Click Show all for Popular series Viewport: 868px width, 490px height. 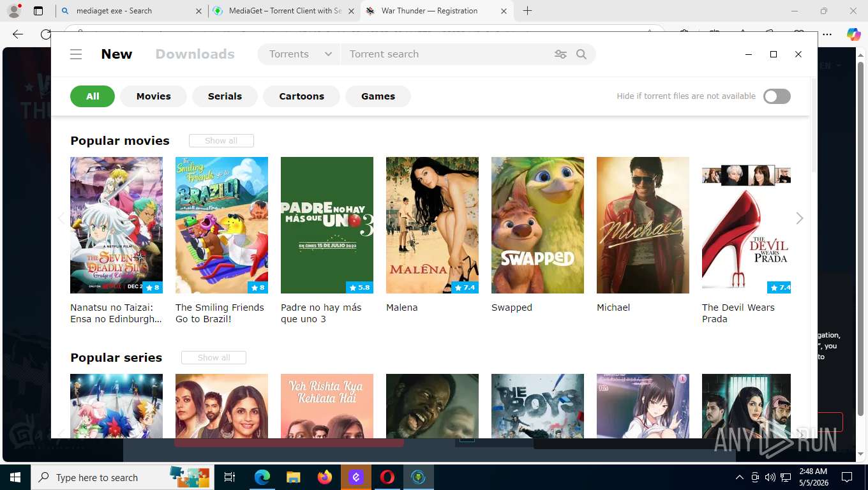click(213, 357)
